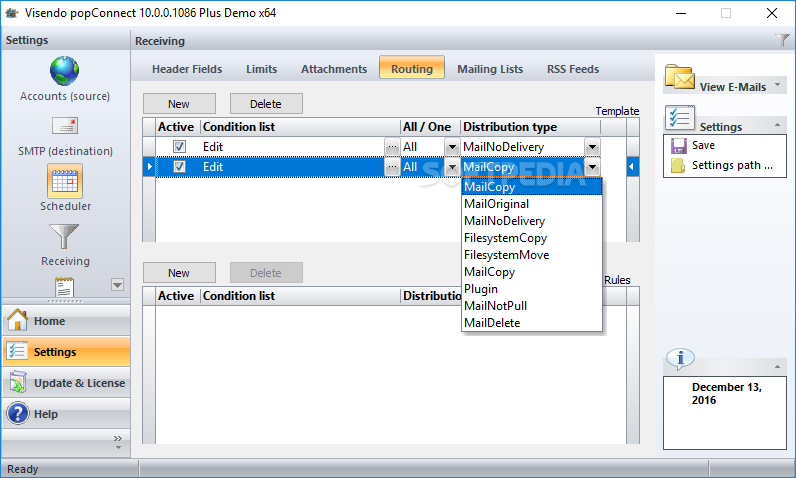Image resolution: width=796 pixels, height=478 pixels.
Task: Close the MailCopy distribution type dropdown arrow
Action: (x=592, y=167)
